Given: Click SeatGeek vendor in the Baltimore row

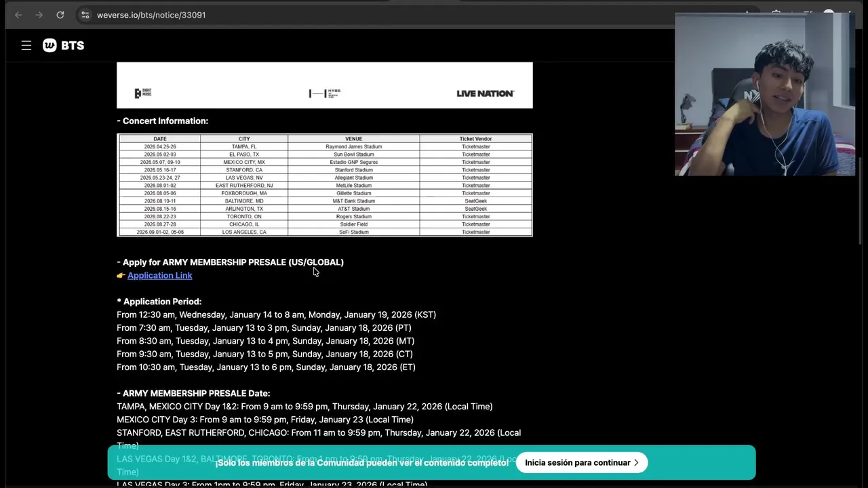Looking at the screenshot, I should tap(475, 201).
